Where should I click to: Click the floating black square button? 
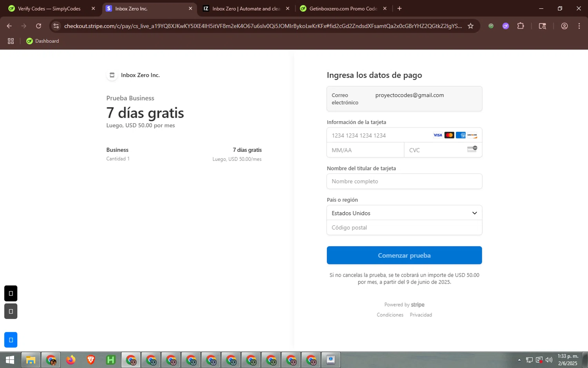pyautogui.click(x=11, y=293)
